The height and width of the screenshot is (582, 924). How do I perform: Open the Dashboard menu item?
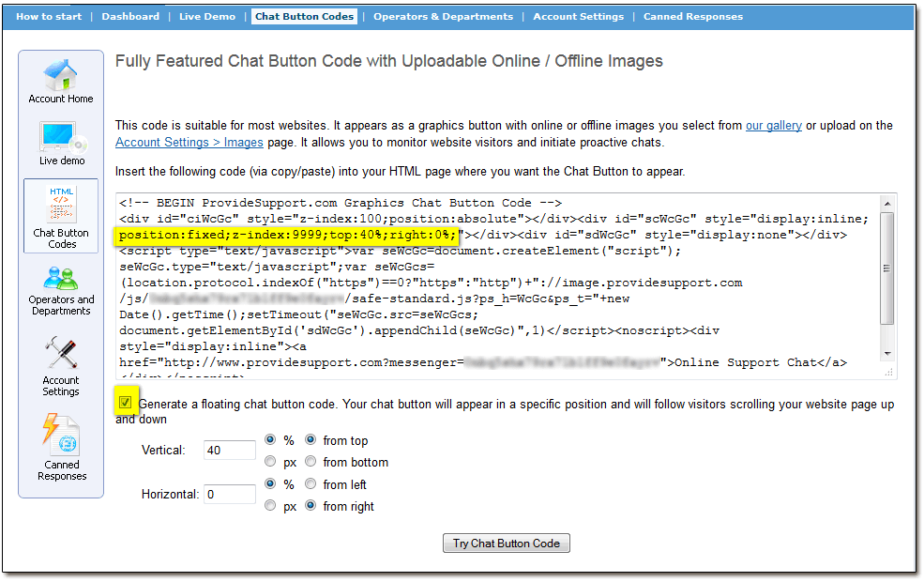(x=130, y=17)
